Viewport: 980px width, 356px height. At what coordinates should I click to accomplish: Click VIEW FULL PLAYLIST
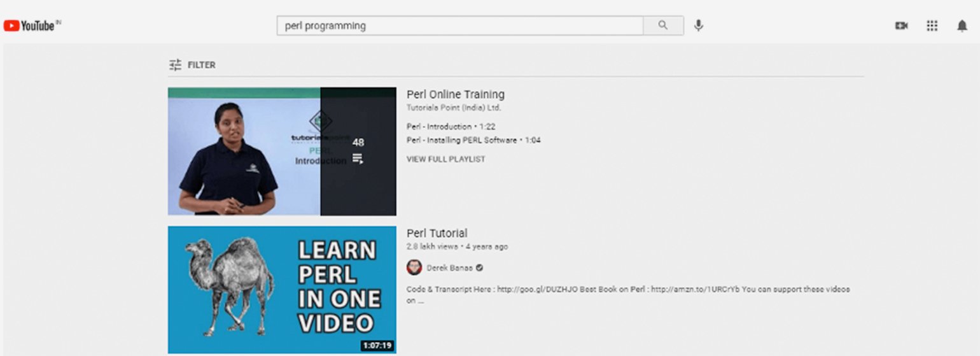coord(445,159)
